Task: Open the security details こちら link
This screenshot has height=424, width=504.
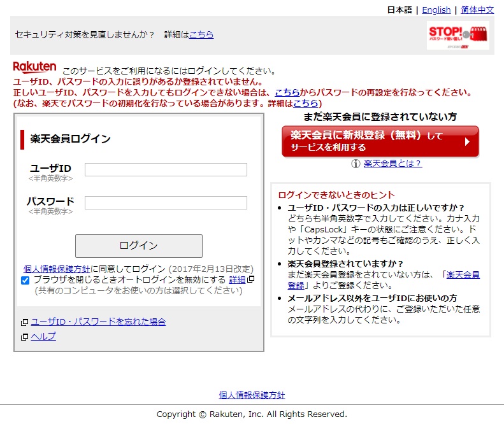Action: click(x=201, y=34)
